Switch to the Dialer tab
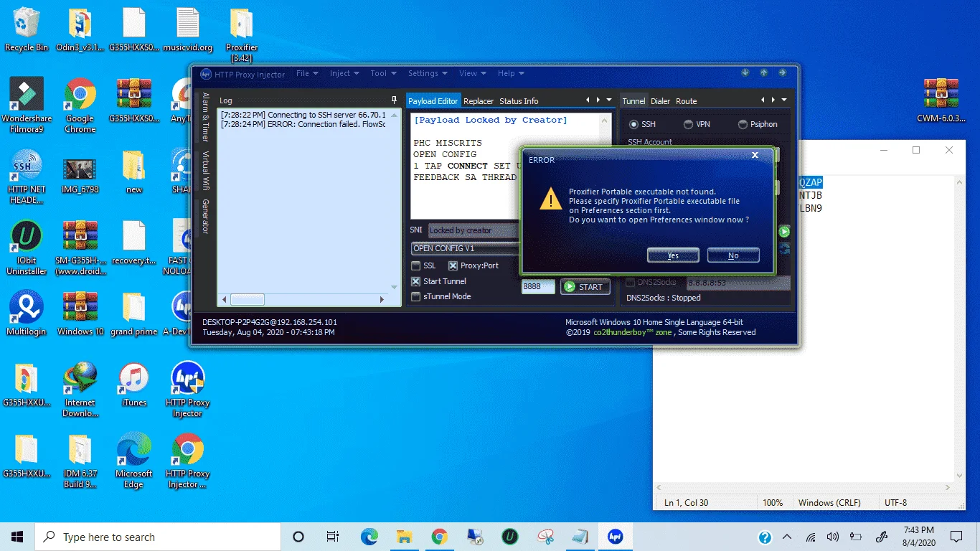This screenshot has width=980, height=551. (x=660, y=101)
